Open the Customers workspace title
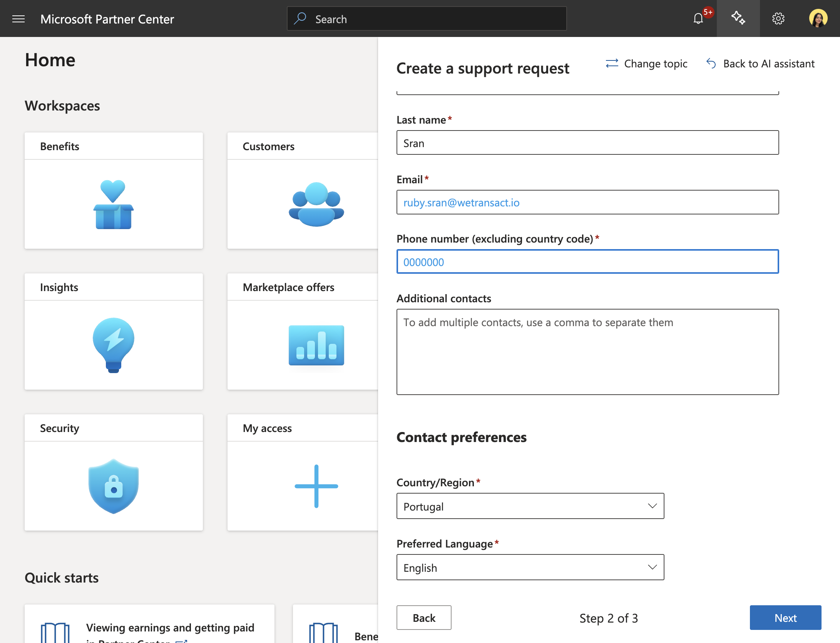This screenshot has height=643, width=840. [268, 146]
